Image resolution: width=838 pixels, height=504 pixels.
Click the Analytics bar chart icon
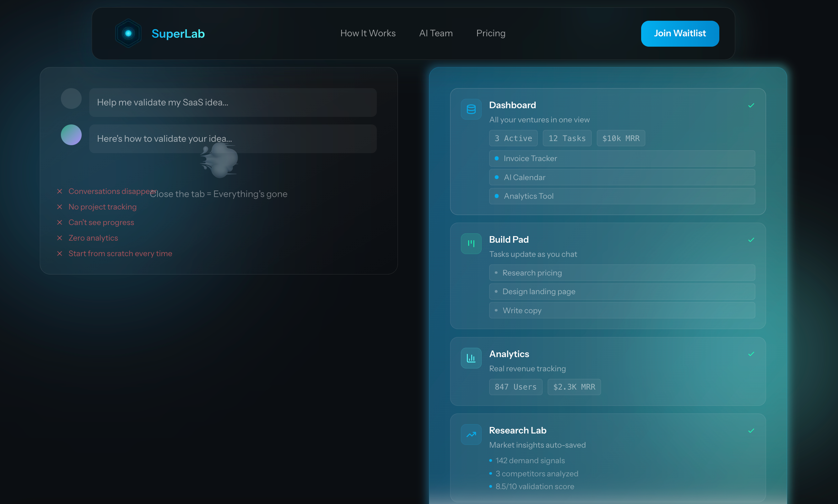(471, 358)
